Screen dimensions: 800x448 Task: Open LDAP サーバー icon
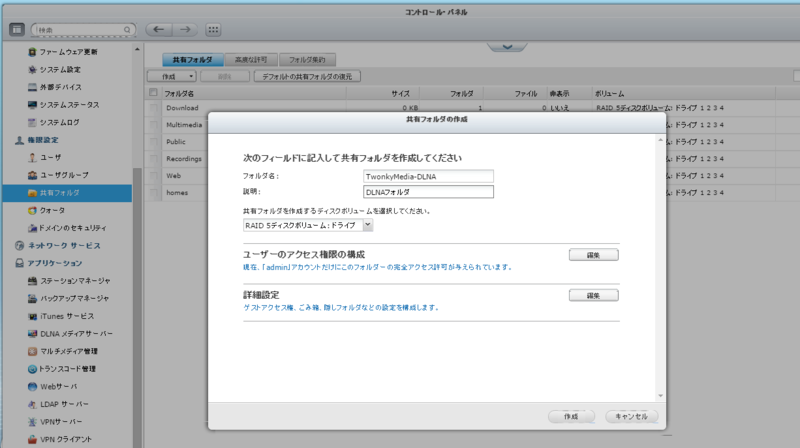(x=33, y=404)
